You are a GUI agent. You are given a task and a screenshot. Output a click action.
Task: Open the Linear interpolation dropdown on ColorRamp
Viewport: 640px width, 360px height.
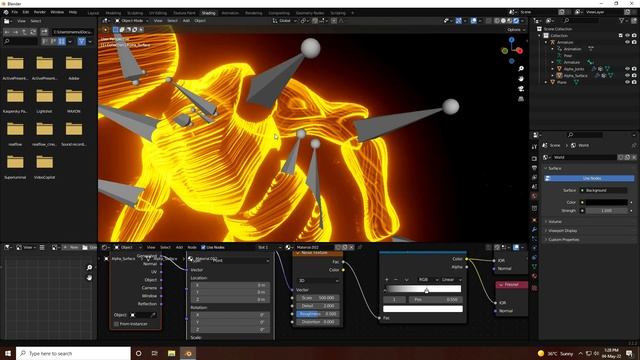coord(451,280)
